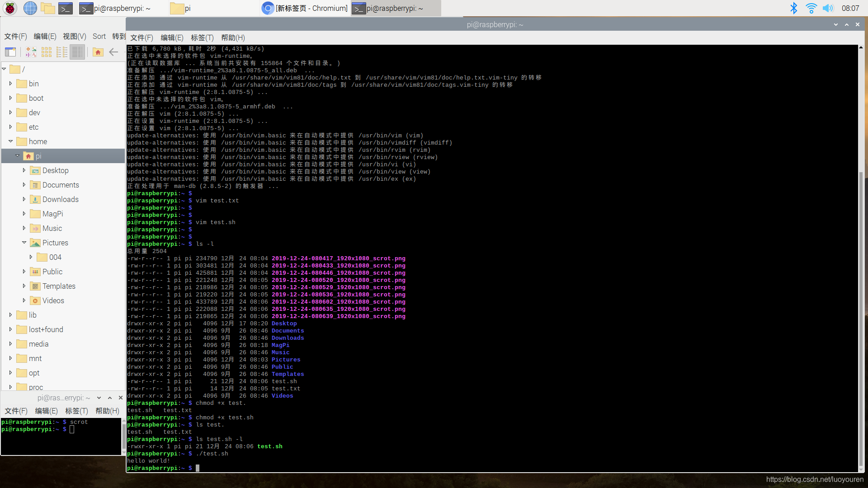Open the 标签(T) menu of large terminal
This screenshot has width=868, height=488.
point(202,38)
